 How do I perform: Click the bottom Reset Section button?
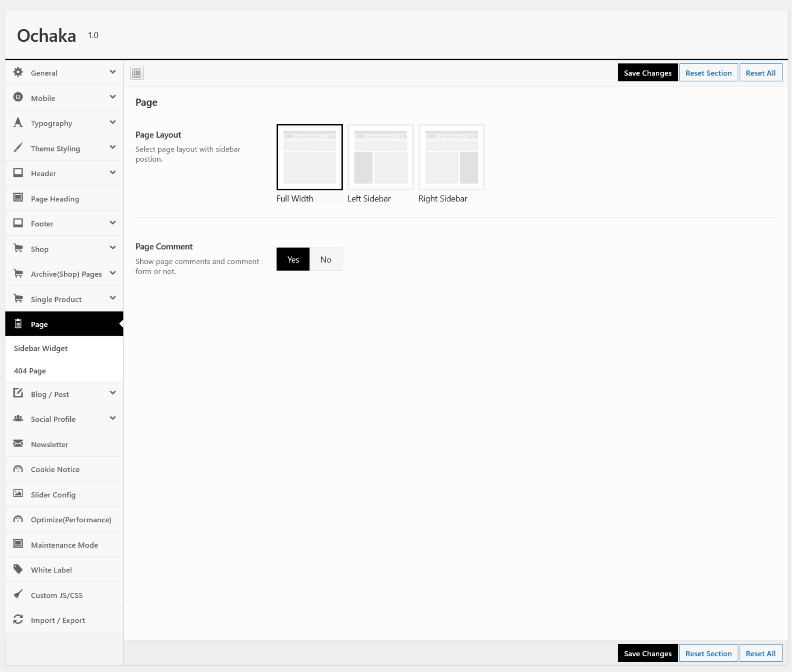click(x=708, y=653)
